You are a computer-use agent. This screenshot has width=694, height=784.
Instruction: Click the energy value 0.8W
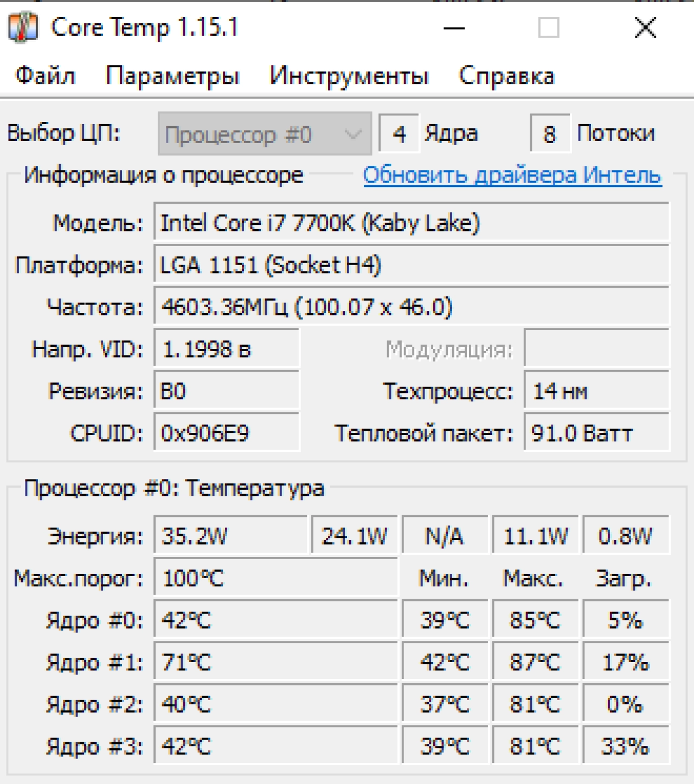click(x=626, y=535)
